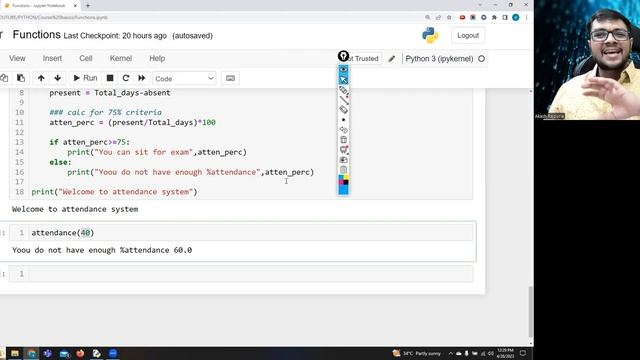Open browser extensions puzzle icon
This screenshot has width=640, height=360.
point(494,18)
